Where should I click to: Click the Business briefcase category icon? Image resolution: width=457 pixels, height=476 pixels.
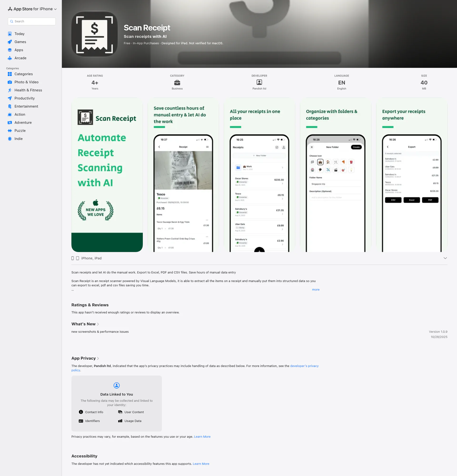[x=177, y=83]
